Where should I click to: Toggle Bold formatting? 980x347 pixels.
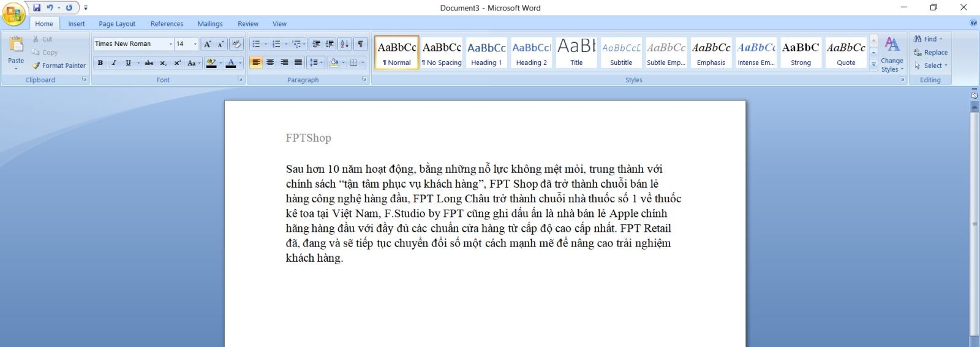[x=100, y=63]
